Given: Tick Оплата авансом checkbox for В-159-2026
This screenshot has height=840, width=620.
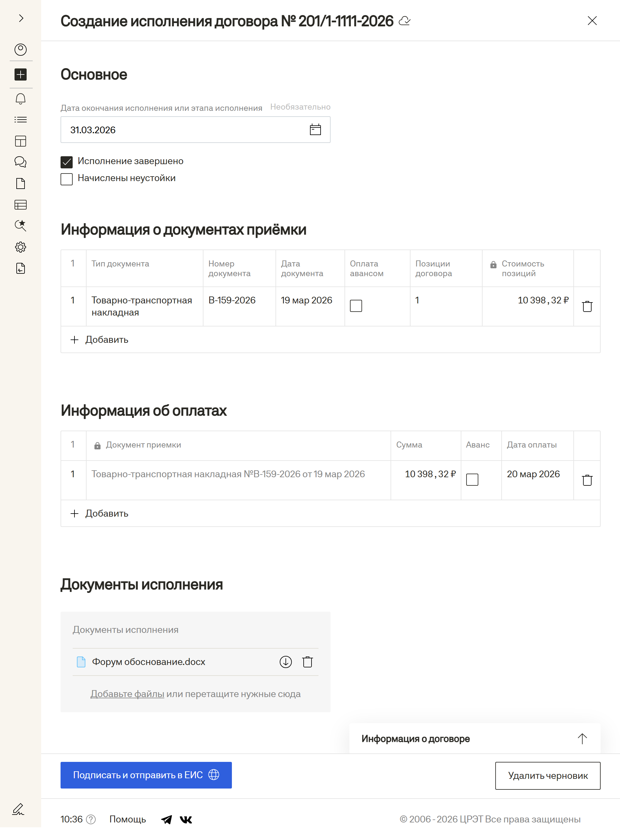Looking at the screenshot, I should 356,306.
